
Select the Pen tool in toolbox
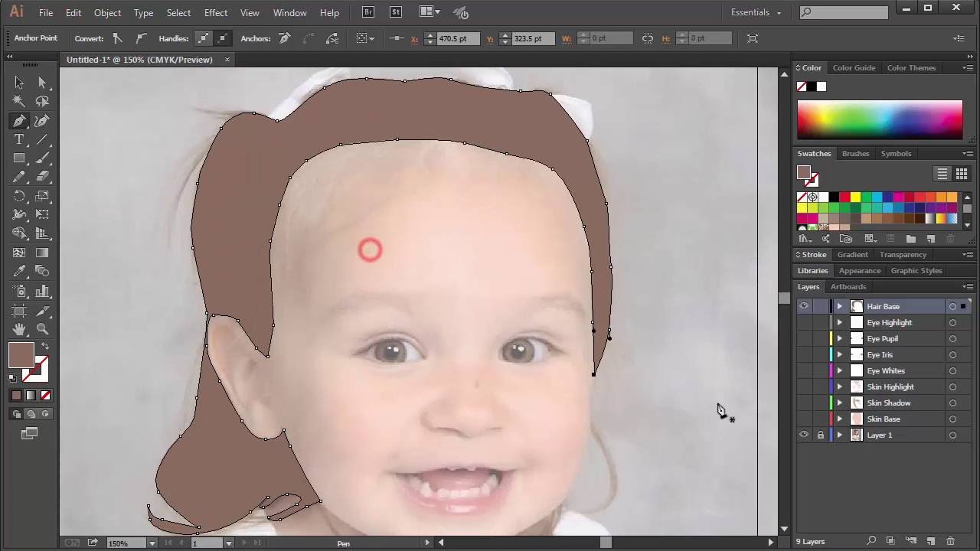(19, 121)
